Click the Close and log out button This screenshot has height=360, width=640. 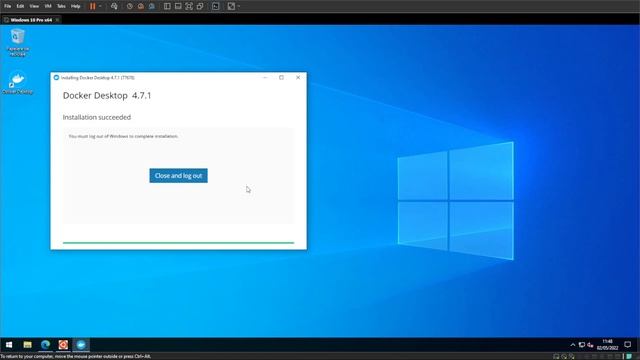pos(178,176)
